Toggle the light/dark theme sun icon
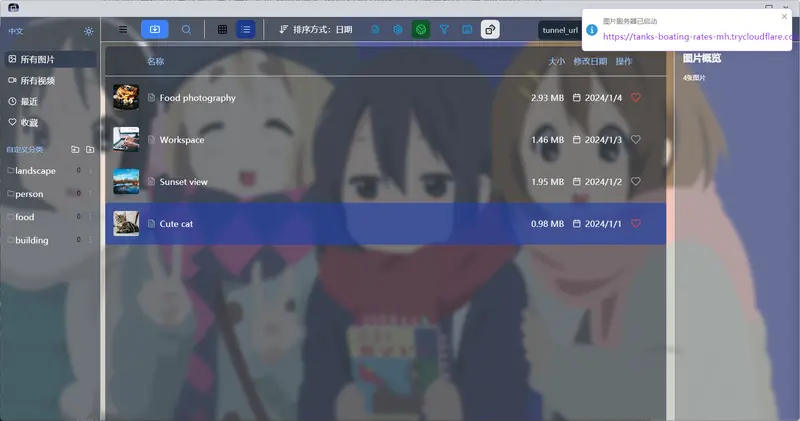 [89, 31]
